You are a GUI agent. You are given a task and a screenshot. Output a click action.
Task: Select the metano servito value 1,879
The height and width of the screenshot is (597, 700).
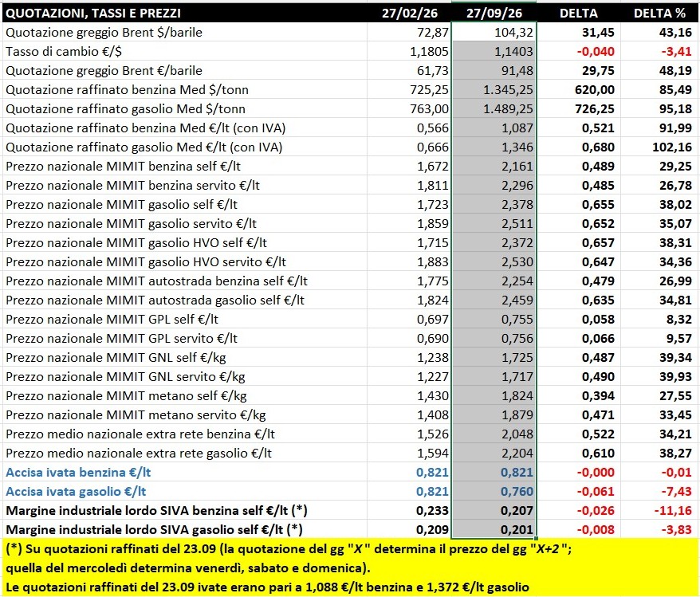coord(494,414)
